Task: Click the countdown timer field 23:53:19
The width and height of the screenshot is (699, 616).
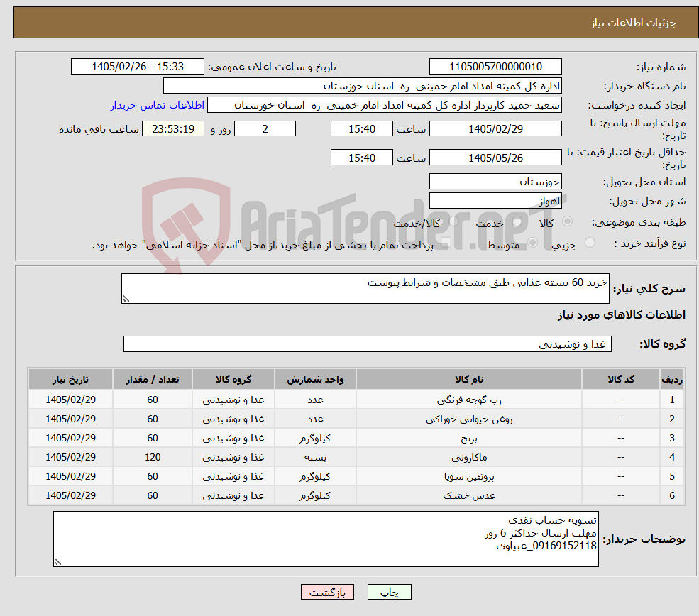Action: point(173,129)
